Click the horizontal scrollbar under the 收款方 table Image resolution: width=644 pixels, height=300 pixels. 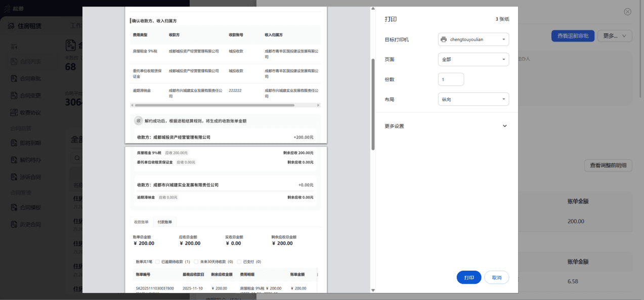(x=215, y=105)
